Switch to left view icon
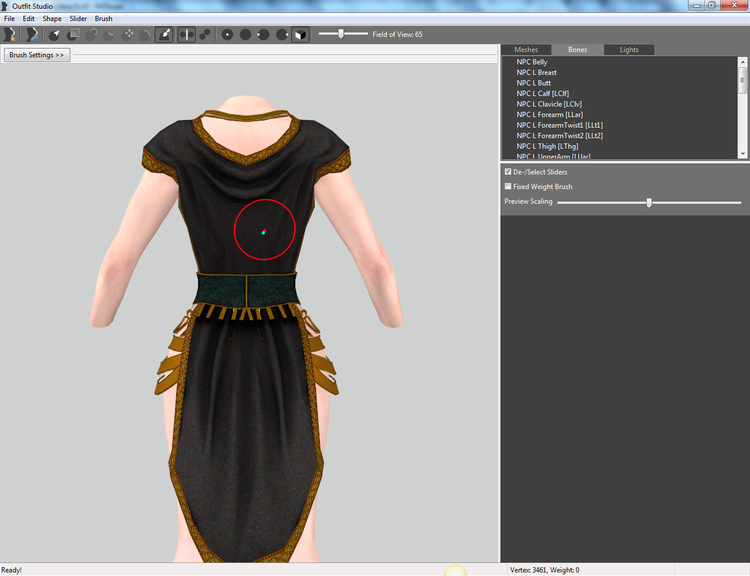The width and height of the screenshot is (750, 576). point(263,34)
